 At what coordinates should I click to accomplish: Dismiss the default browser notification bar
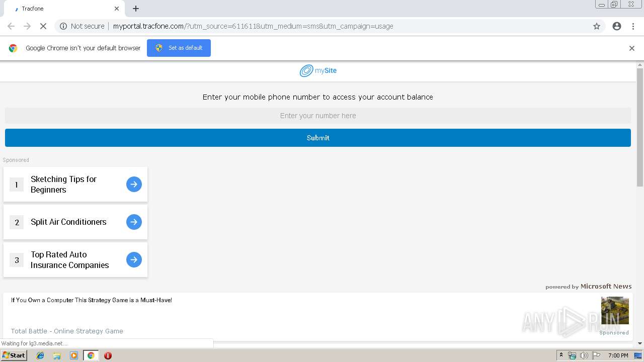pos(632,48)
